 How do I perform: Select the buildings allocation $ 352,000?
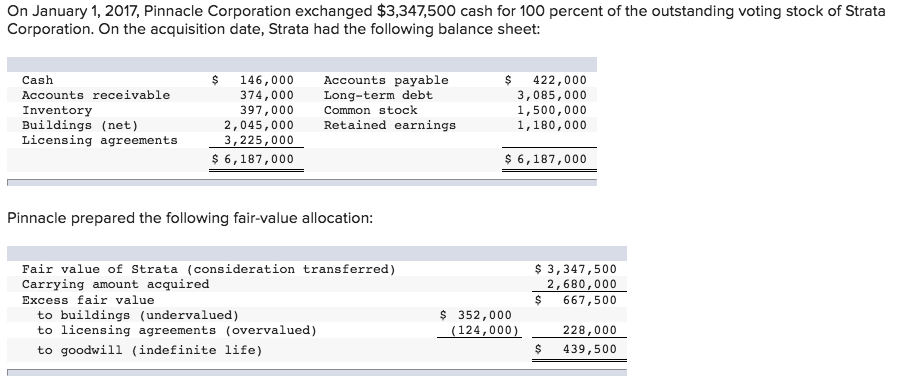pos(475,315)
